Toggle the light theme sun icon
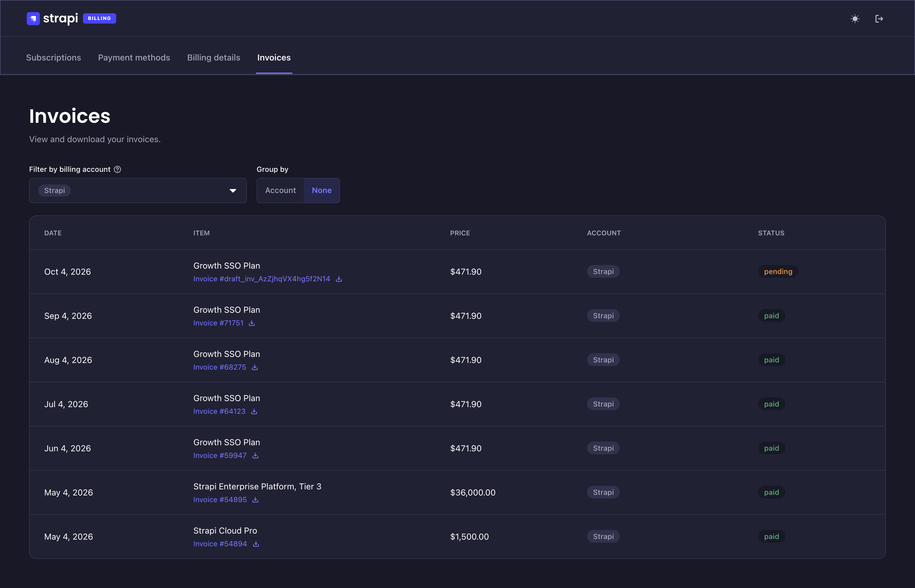 tap(855, 19)
